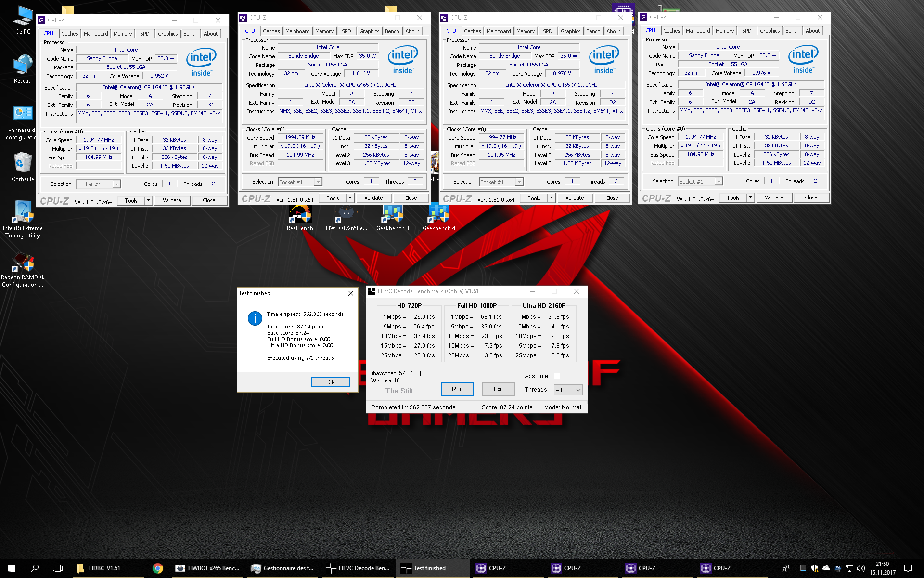924x578 pixels.
Task: Expand Tools arrow in the third CPU-Z window
Action: (551, 198)
